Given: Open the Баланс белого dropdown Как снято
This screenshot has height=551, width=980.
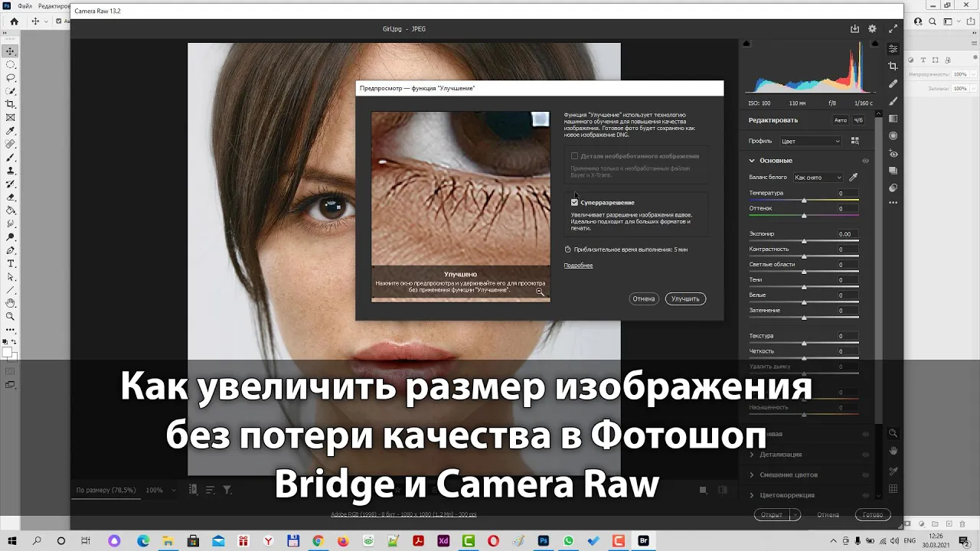Looking at the screenshot, I should [818, 178].
